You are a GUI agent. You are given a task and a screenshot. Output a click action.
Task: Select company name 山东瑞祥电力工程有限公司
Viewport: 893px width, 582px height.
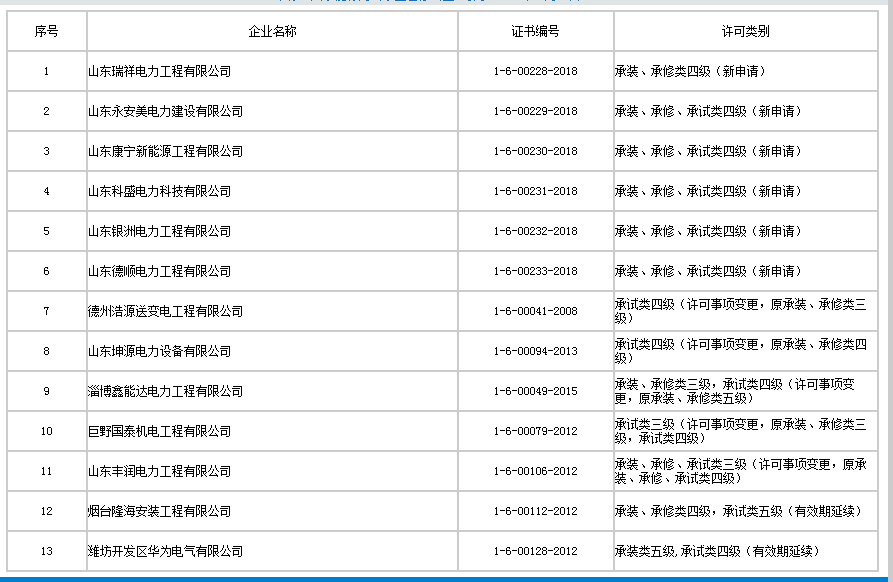click(x=159, y=71)
